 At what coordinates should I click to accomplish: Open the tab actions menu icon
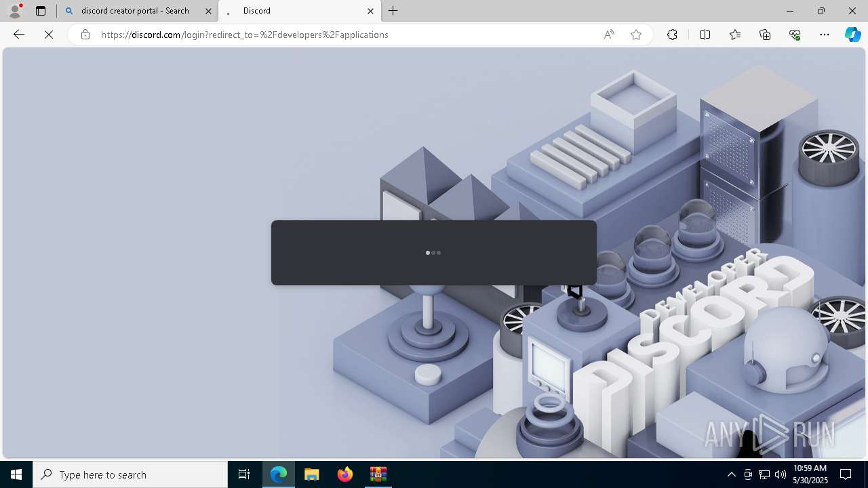tap(41, 11)
